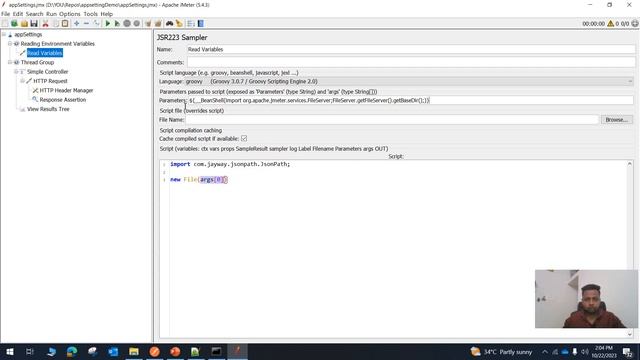Open the Edit menu
640x360 pixels.
pos(18,14)
